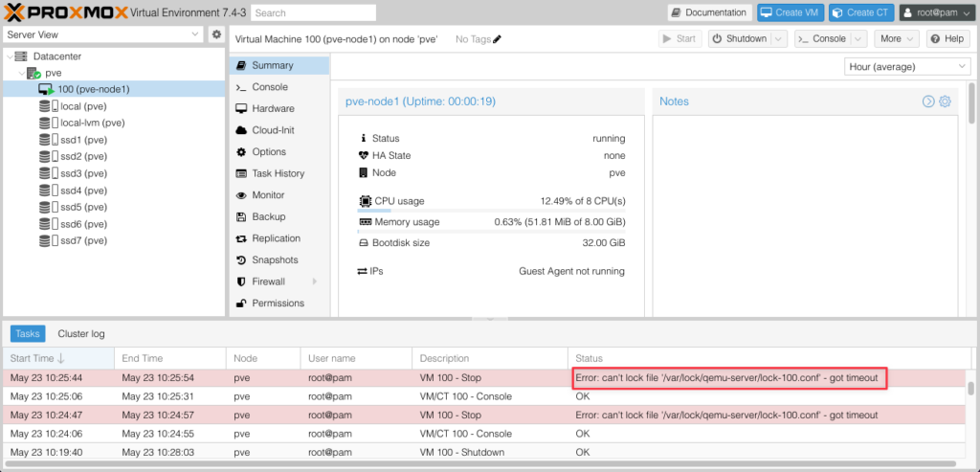Select the ssd7 (pve) storage label
This screenshot has width=980, height=472.
84,240
